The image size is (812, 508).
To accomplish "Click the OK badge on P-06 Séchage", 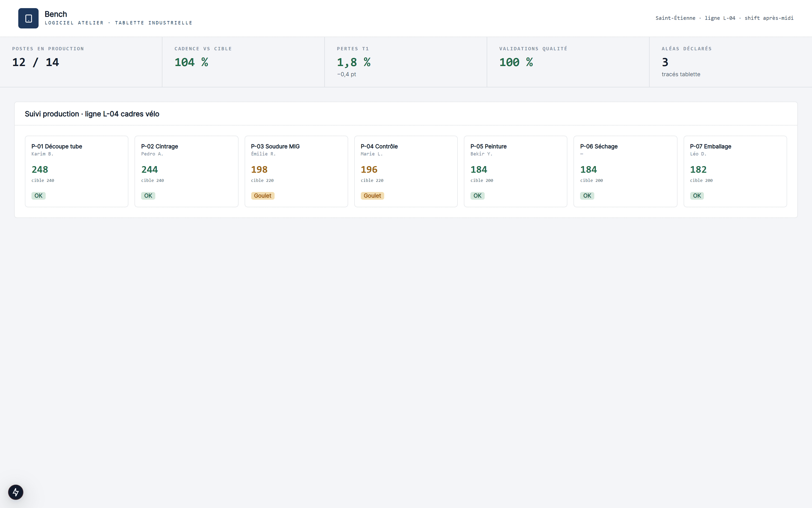I will point(587,196).
